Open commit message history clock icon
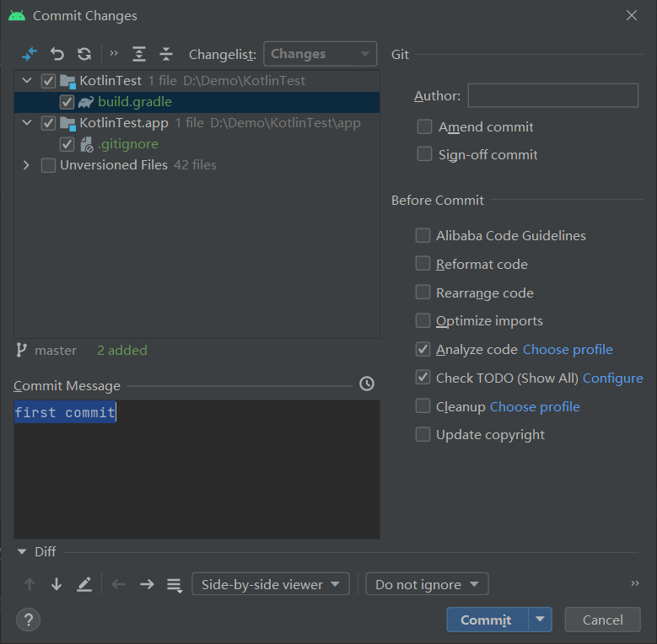The height and width of the screenshot is (644, 657). (x=367, y=384)
